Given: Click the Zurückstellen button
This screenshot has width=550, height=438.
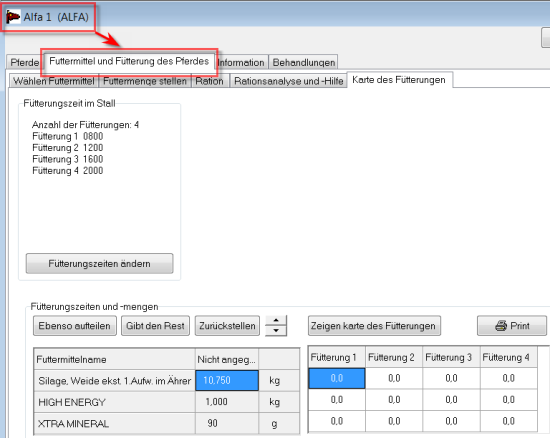Looking at the screenshot, I should point(227,326).
